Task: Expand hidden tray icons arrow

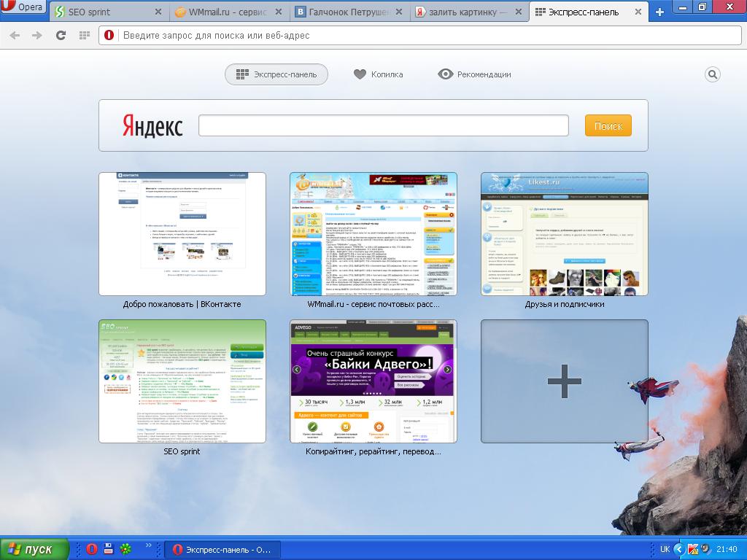Action: point(679,550)
